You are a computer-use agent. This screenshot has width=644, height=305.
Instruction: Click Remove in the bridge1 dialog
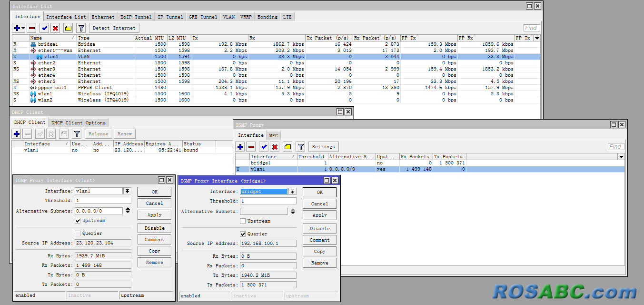319,263
